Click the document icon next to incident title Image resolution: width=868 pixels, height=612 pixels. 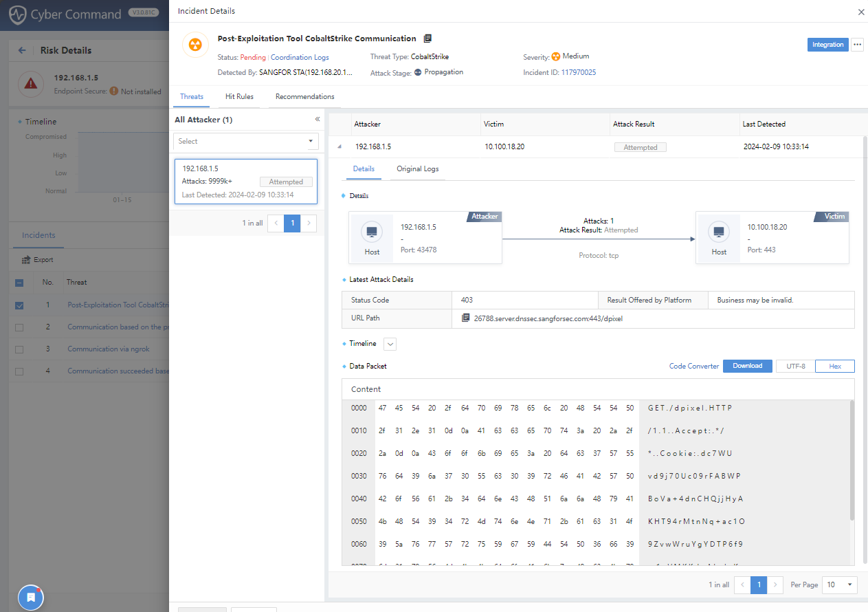(427, 39)
